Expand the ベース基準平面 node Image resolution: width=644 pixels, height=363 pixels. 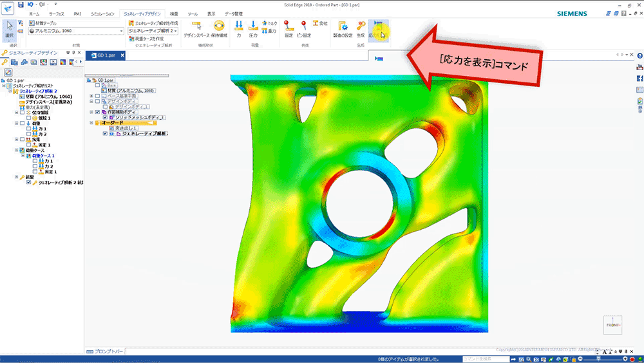[x=91, y=96]
